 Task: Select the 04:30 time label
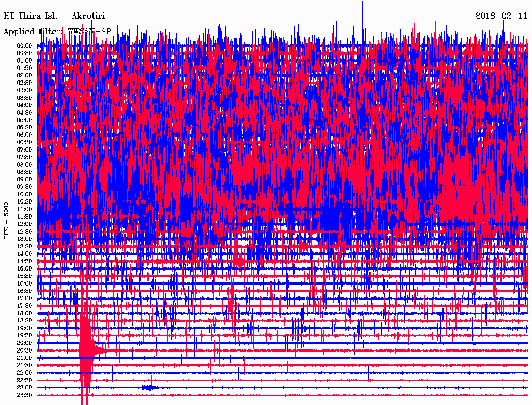pos(24,113)
